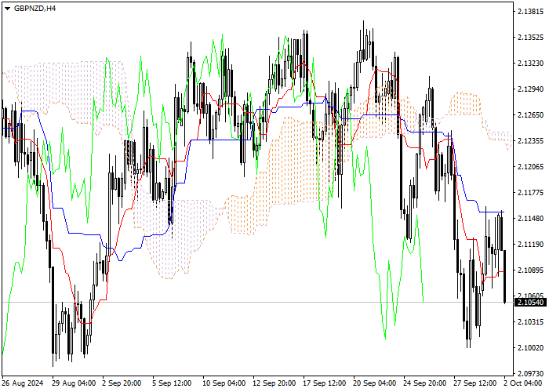This screenshot has width=549, height=392.
Task: Click the 29 Aug 04:00 time label
Action: tap(74, 383)
